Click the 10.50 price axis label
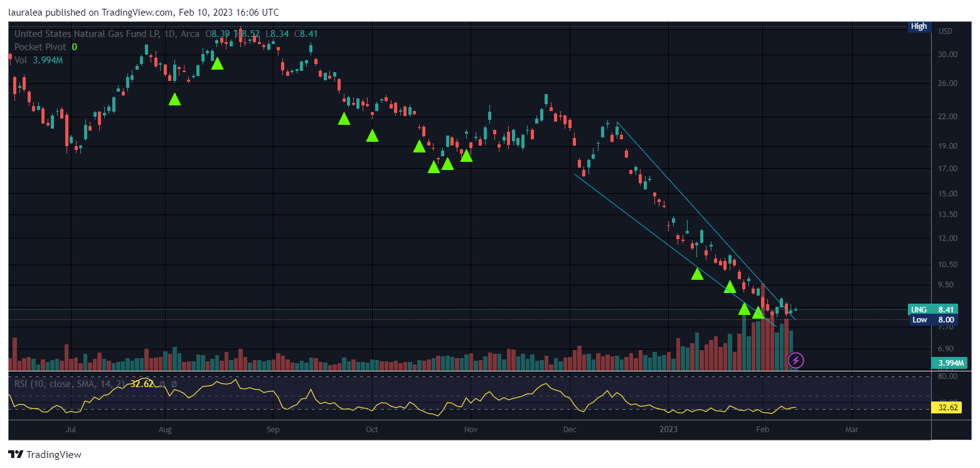 tap(947, 265)
